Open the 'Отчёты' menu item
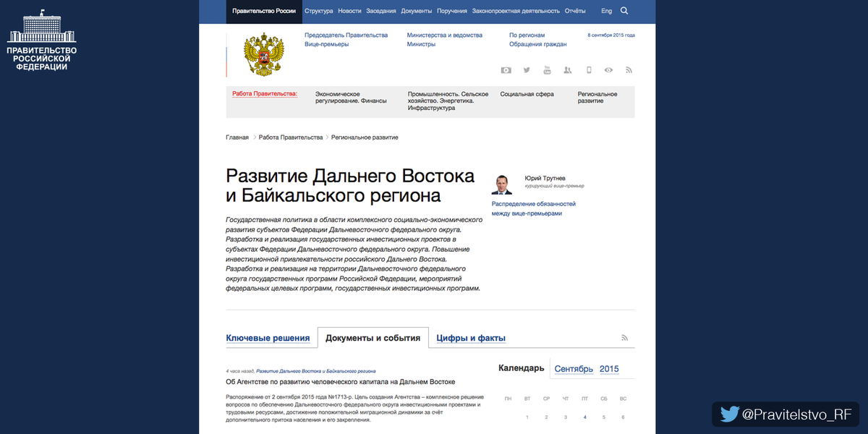The image size is (868, 434). pyautogui.click(x=575, y=11)
